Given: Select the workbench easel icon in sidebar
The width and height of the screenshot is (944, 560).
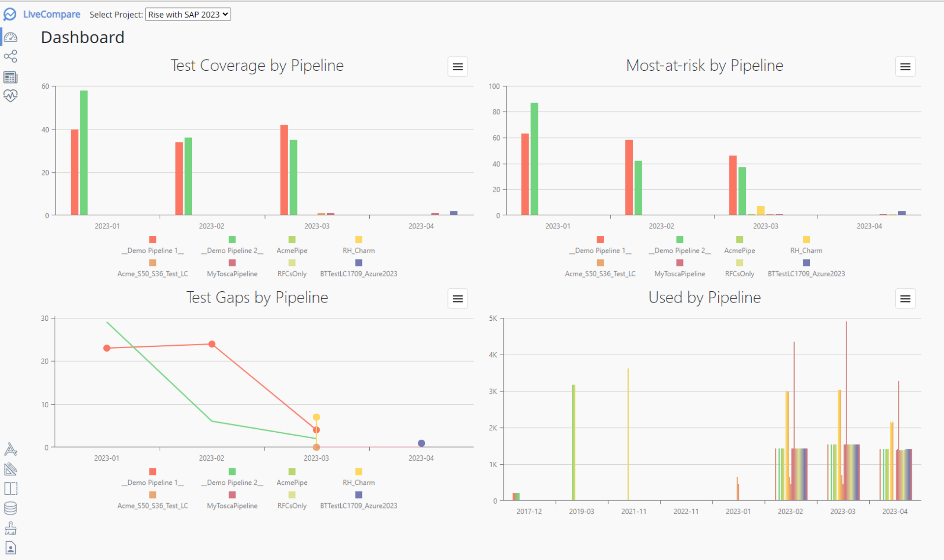Looking at the screenshot, I should point(10,449).
